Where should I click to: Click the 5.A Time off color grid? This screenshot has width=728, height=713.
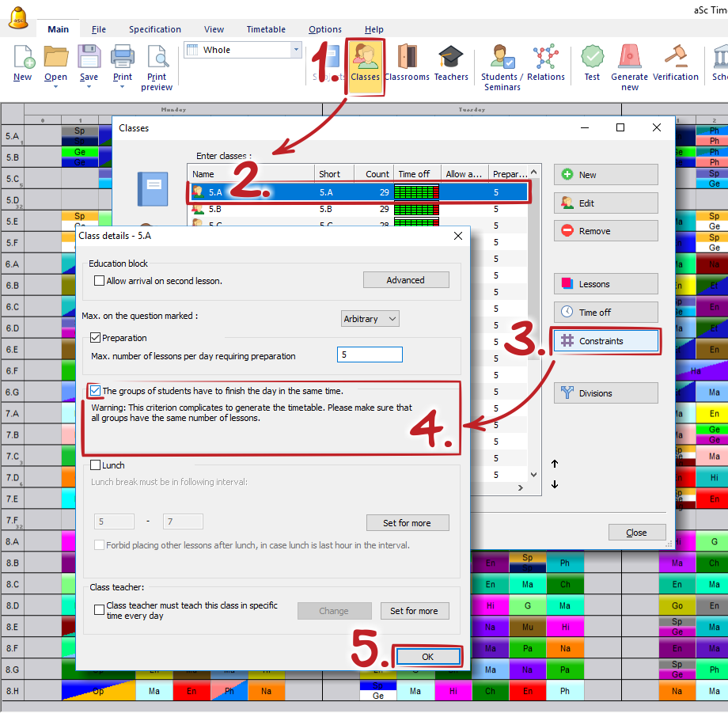click(416, 192)
